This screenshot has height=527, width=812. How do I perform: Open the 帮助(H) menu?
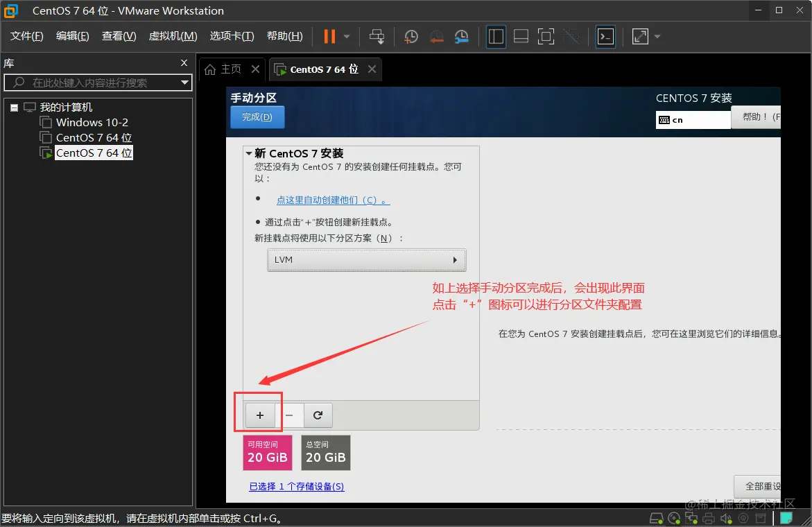[285, 36]
